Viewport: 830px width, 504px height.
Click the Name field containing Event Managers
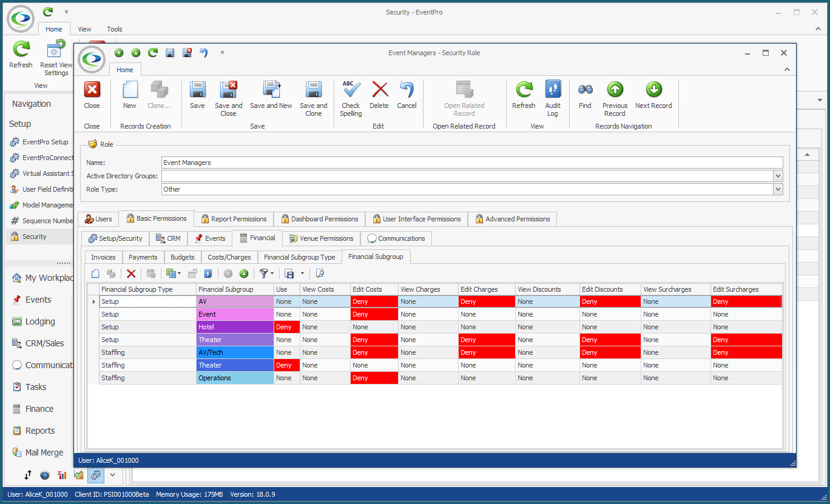click(472, 163)
